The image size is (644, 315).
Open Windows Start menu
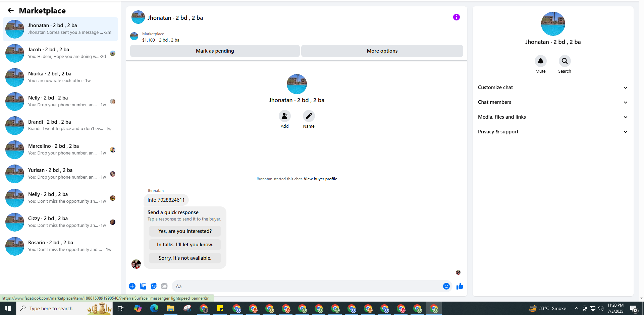coord(8,308)
